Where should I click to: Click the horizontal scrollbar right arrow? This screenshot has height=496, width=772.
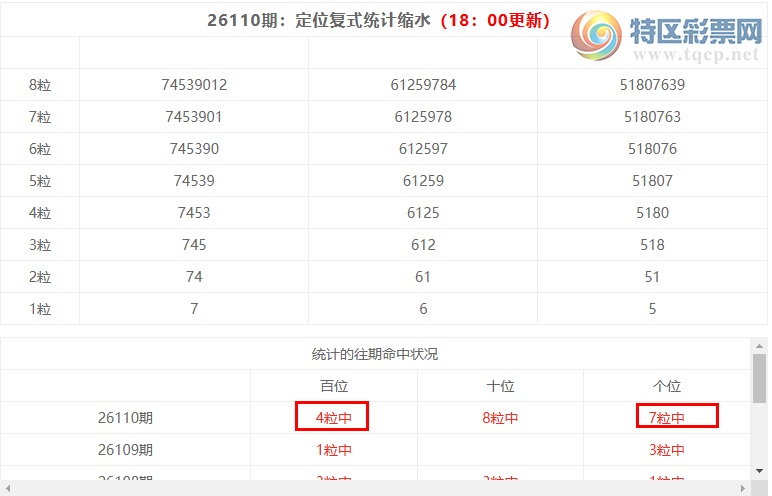(743, 488)
